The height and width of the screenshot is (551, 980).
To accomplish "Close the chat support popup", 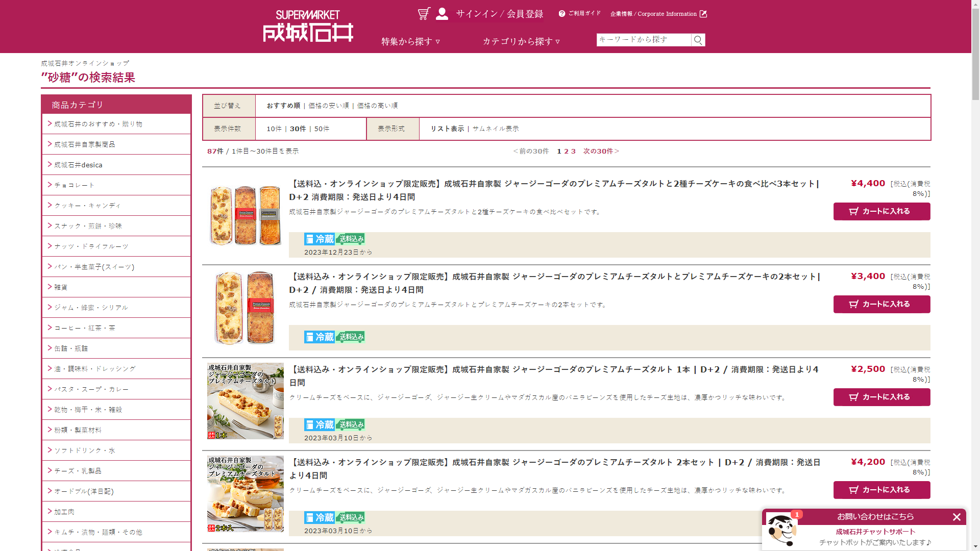I will 957,517.
